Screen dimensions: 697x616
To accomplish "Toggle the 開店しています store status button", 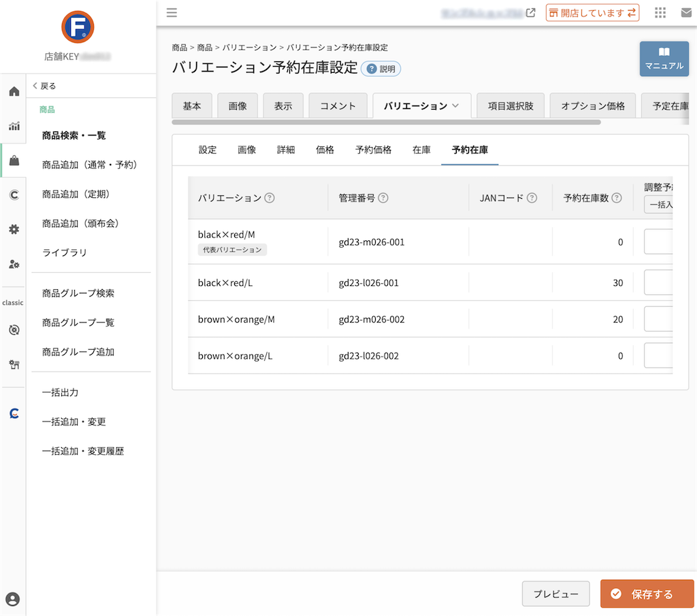I will 593,13.
